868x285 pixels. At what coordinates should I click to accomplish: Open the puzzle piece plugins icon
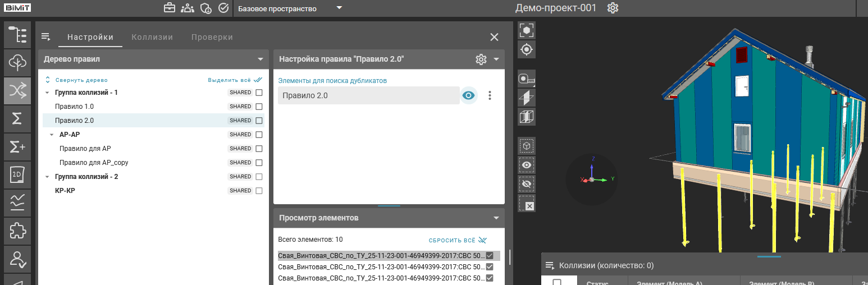(x=17, y=231)
